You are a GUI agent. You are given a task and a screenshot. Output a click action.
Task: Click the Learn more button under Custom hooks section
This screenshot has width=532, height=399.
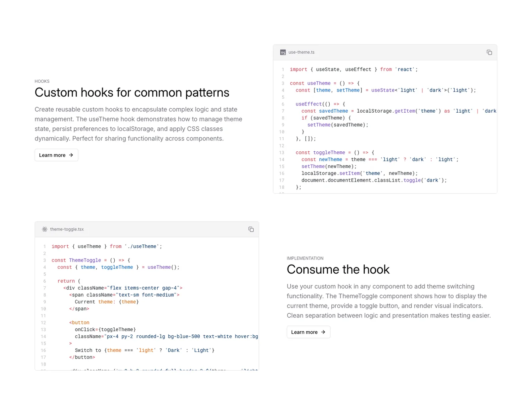point(56,155)
